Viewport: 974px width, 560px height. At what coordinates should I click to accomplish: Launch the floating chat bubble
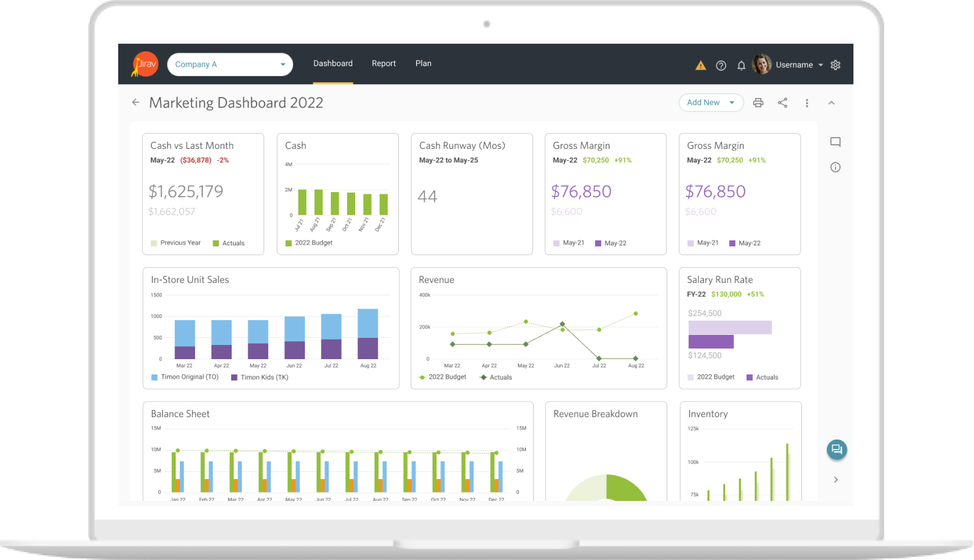[x=836, y=450]
